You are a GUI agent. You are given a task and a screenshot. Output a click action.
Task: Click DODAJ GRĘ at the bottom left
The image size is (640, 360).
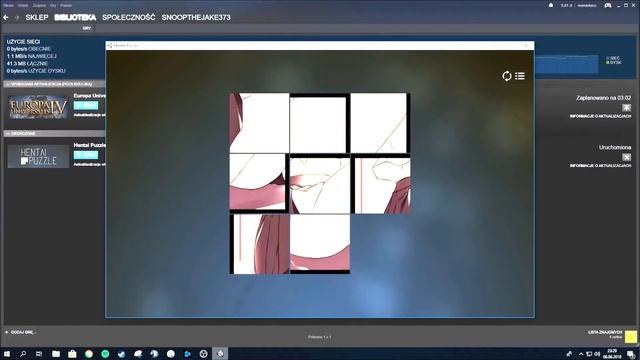[x=20, y=333]
